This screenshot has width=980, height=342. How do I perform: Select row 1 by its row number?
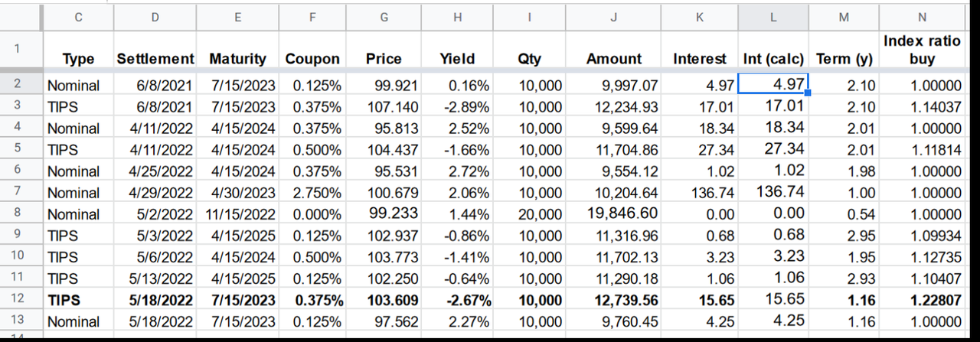coord(17,49)
